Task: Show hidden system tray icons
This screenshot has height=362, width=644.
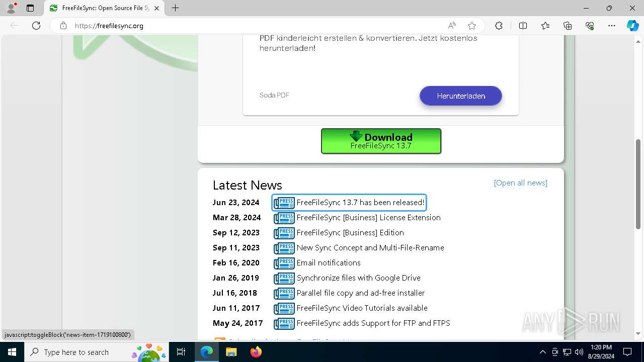Action: pos(542,352)
